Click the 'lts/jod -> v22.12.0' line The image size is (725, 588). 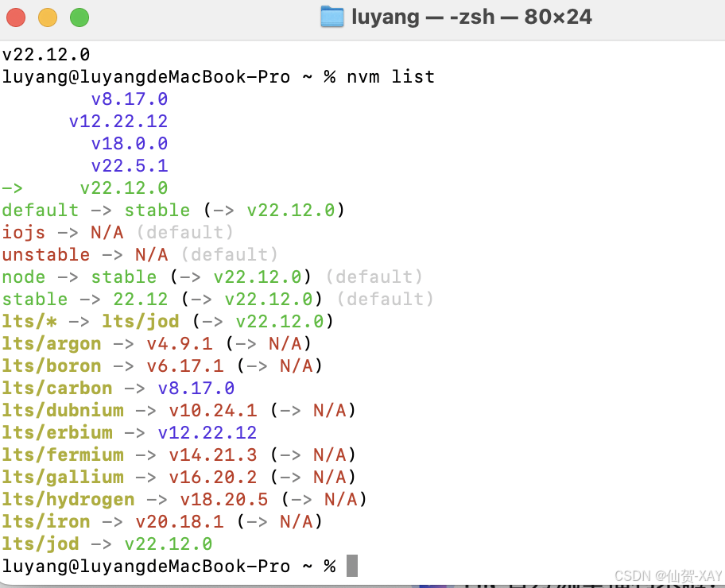click(107, 544)
